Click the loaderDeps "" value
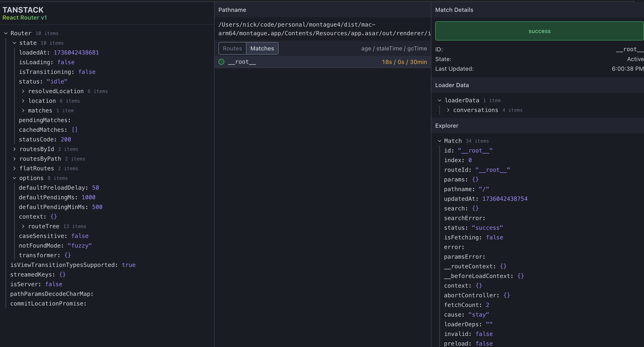 [x=489, y=324]
